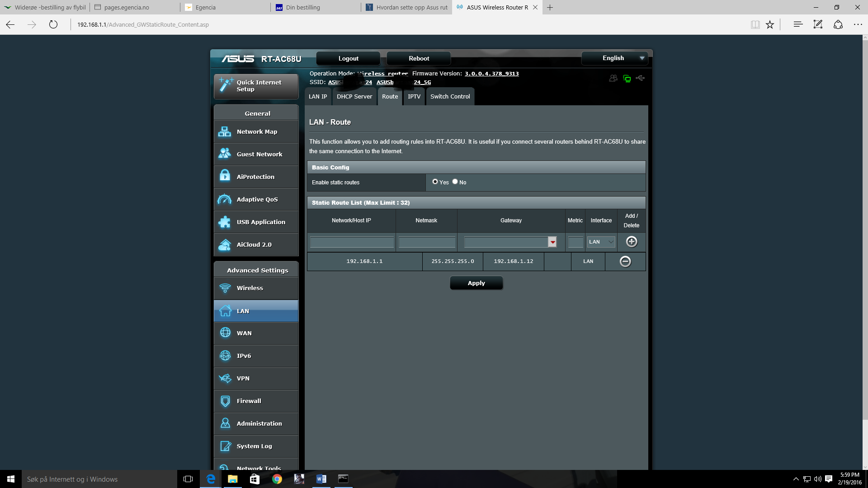
Task: Switch to Switch Control tab
Action: [x=450, y=96]
